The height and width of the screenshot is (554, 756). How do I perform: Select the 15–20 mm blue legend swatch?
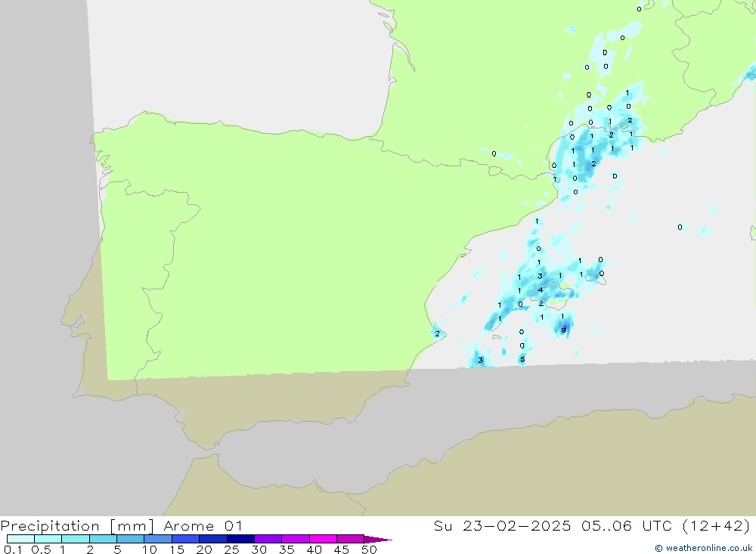pos(186,539)
